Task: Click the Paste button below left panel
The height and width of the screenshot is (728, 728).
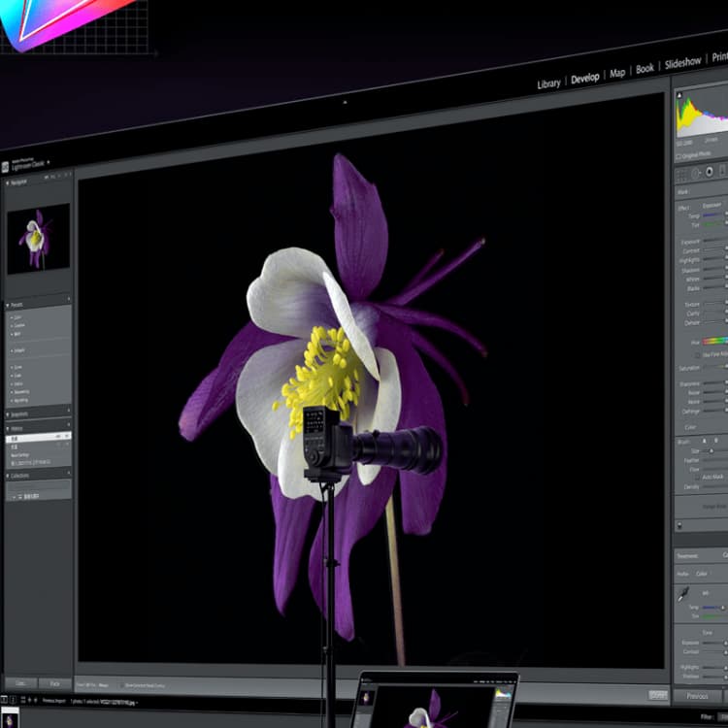Action: point(55,683)
